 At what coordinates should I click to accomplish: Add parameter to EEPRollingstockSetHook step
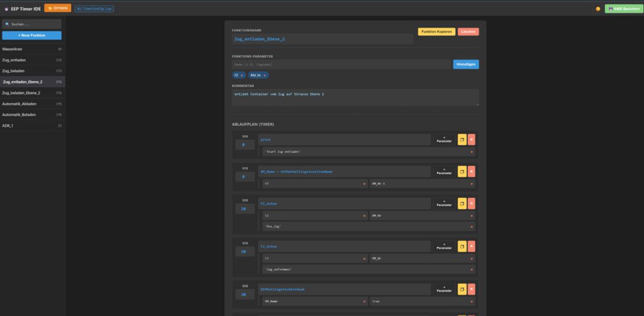[x=444, y=289]
